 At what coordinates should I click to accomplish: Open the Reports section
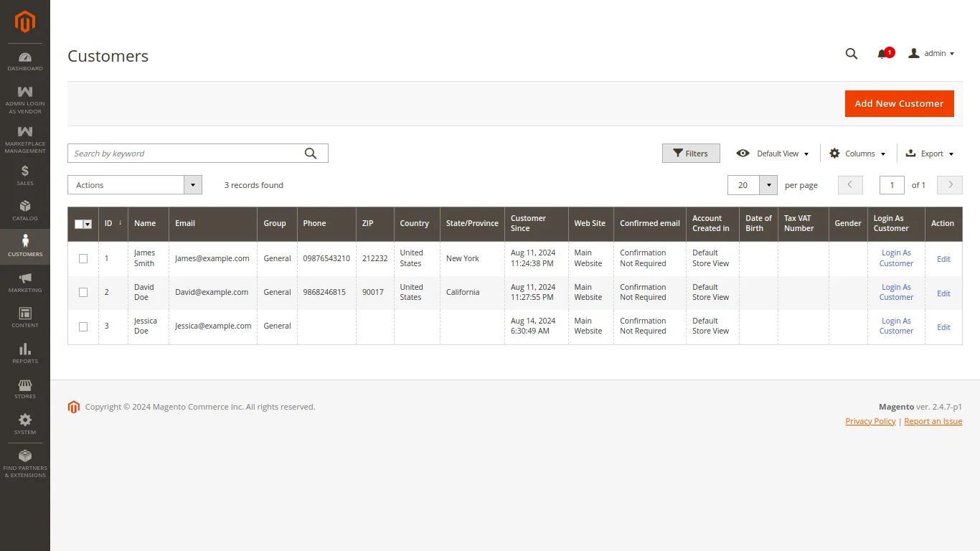pos(25,351)
